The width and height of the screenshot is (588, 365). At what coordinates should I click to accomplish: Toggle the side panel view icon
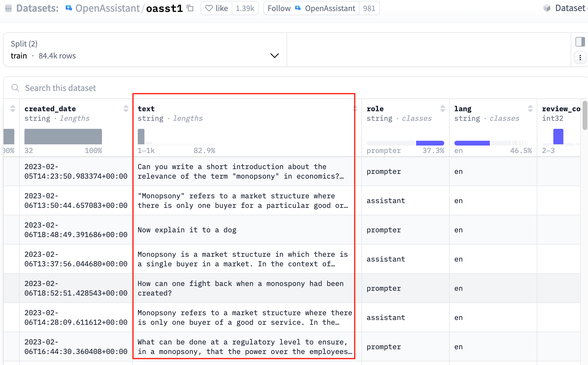pyautogui.click(x=580, y=42)
